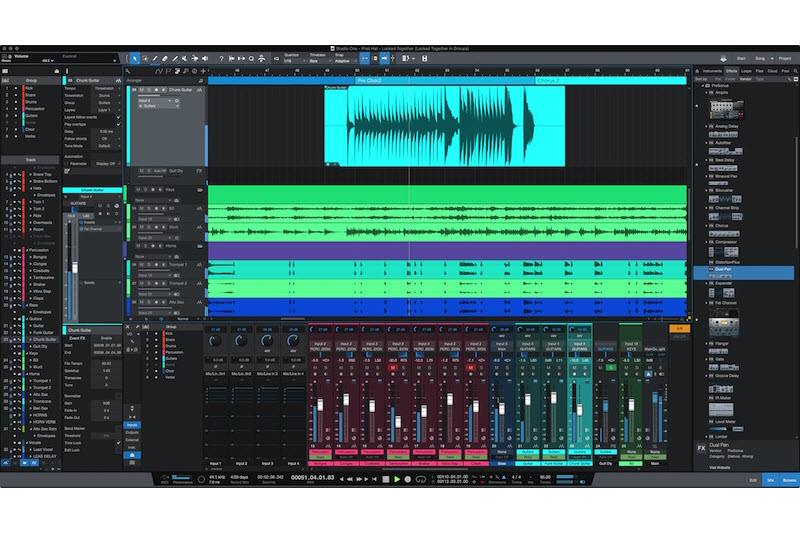The image size is (800, 533).
Task: Open the Ampire effect thumbnail
Action: pos(727,109)
